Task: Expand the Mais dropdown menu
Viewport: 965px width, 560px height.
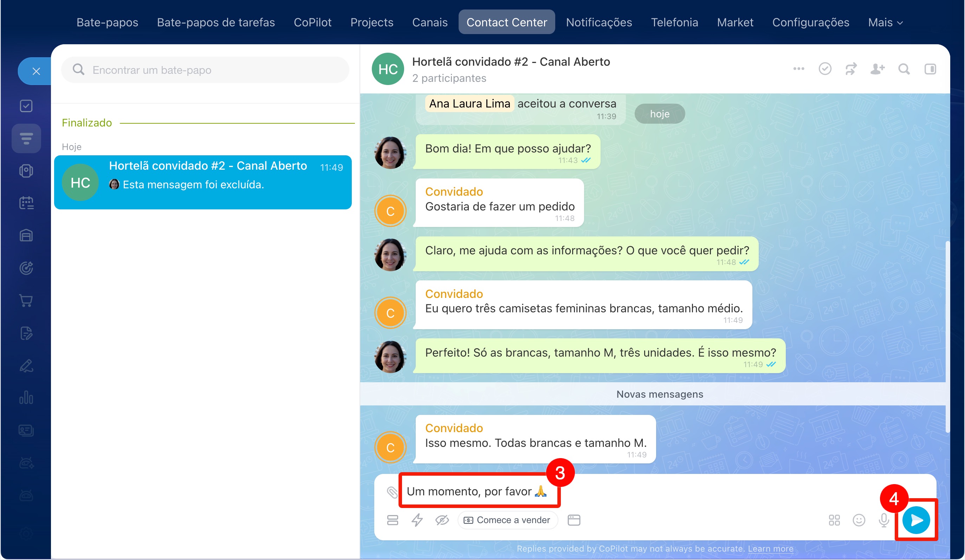Action: coord(885,22)
